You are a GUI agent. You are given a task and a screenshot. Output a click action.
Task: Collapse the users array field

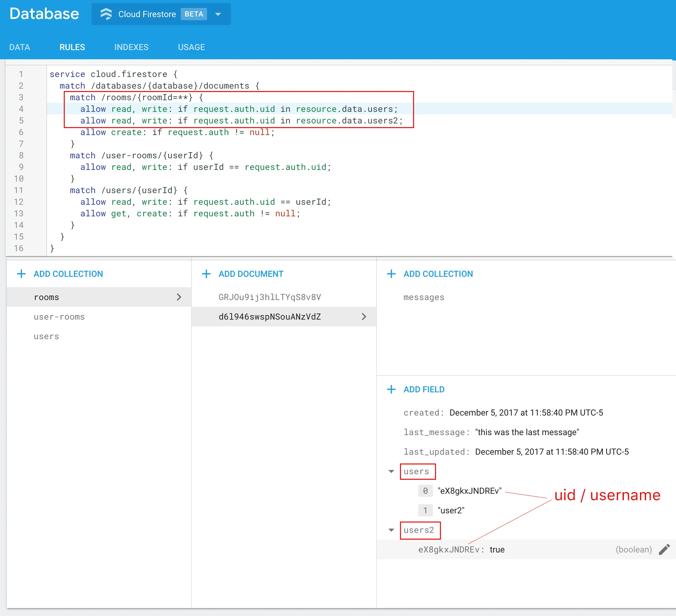(391, 471)
